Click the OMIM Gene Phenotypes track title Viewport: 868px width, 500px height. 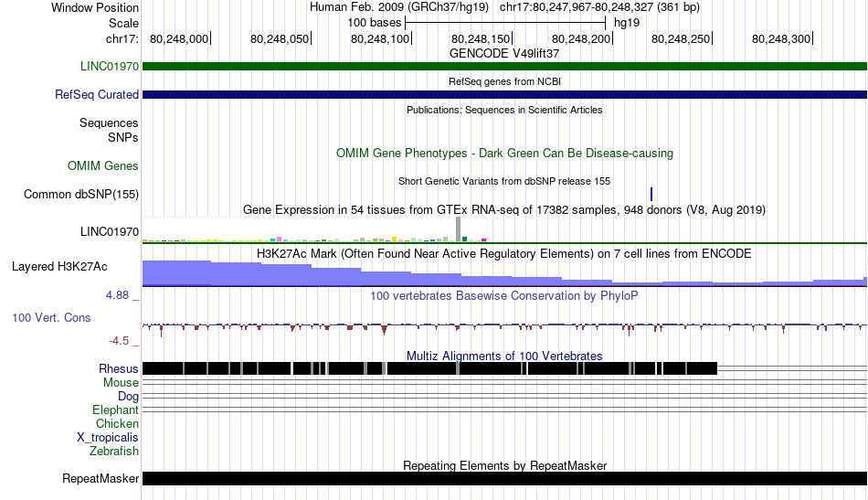504,154
